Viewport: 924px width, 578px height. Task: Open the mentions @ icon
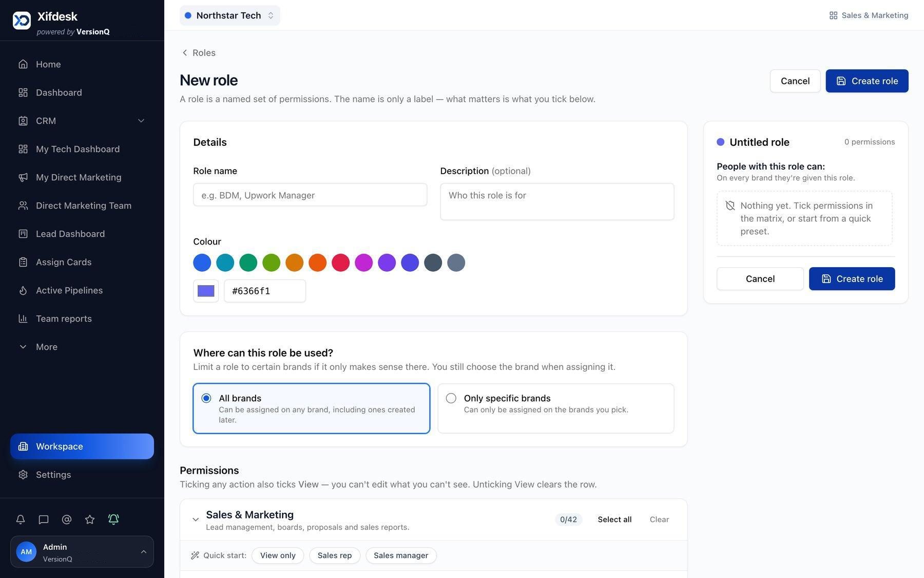[67, 519]
